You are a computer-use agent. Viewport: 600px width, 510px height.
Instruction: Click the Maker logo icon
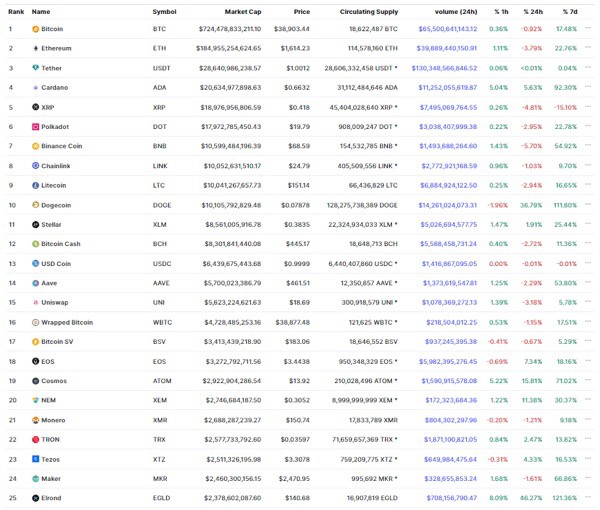click(36, 479)
